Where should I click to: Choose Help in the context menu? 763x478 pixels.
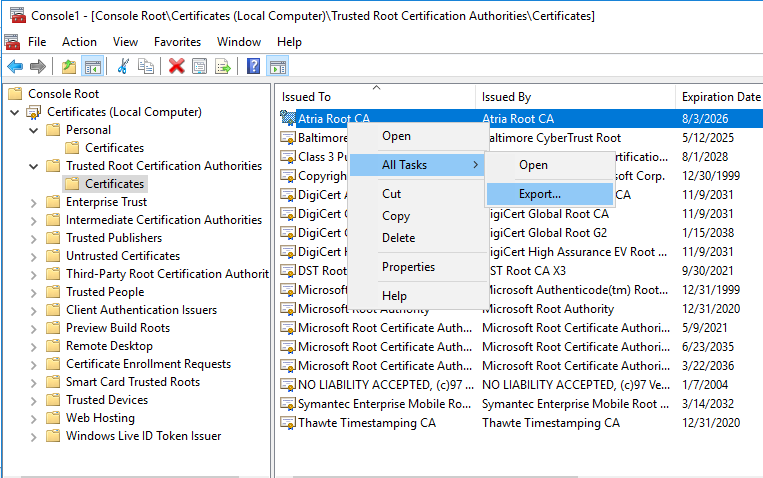pos(418,295)
